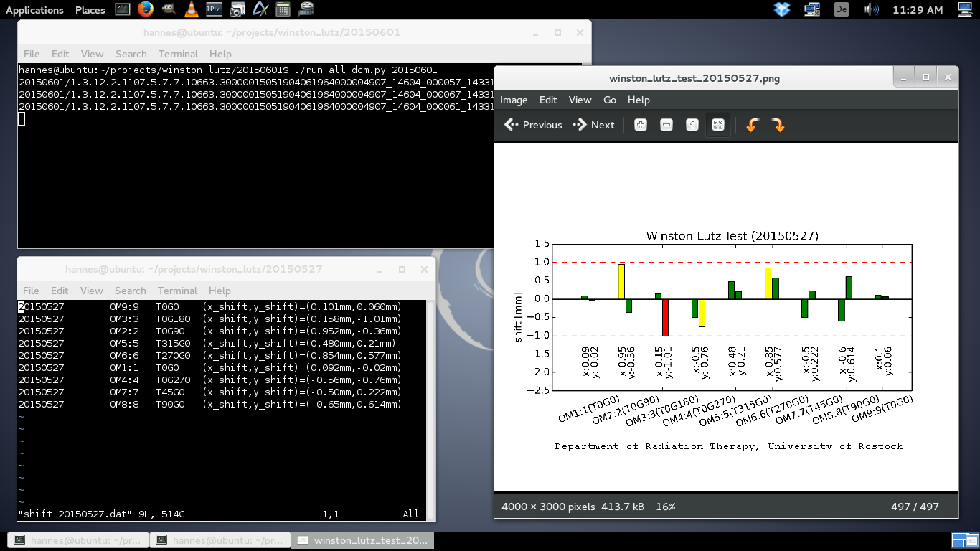This screenshot has width=980, height=551.
Task: Open the Image menu in image viewer
Action: pyautogui.click(x=514, y=100)
